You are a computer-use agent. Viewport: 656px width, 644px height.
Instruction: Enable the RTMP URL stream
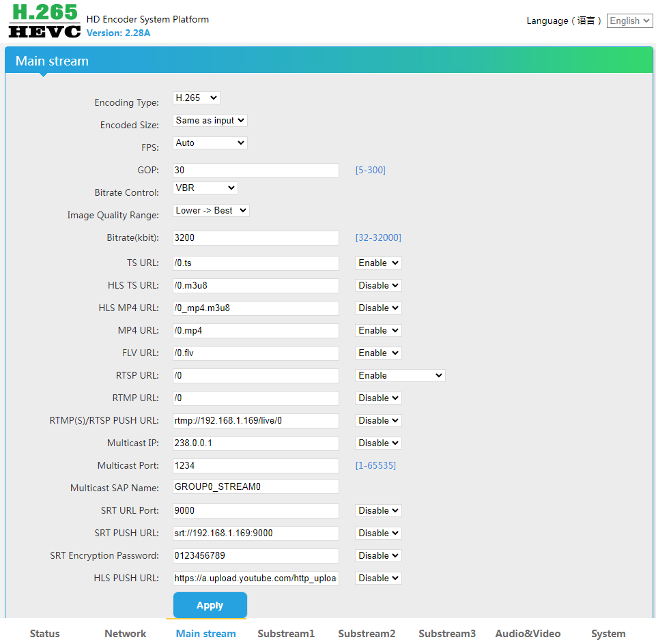point(377,398)
